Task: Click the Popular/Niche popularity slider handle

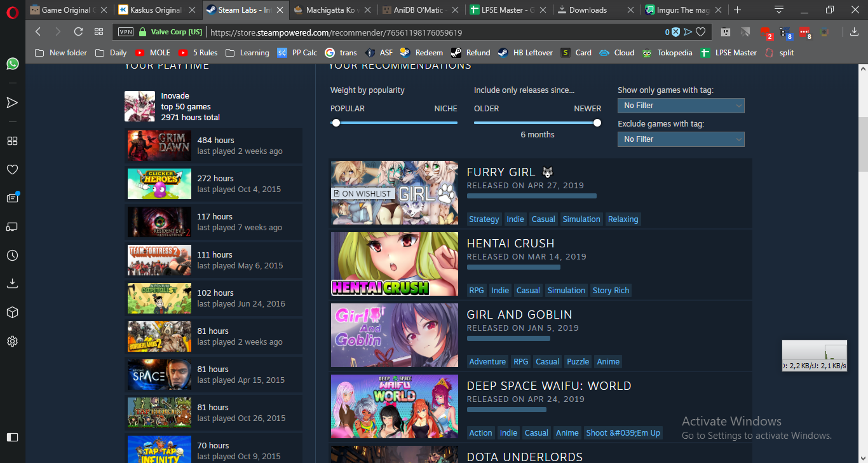Action: pos(336,123)
